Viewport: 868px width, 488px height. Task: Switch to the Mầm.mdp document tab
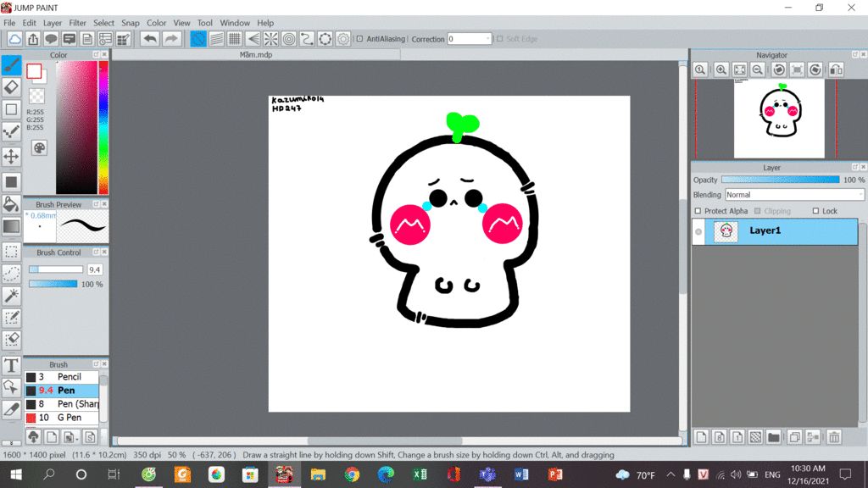click(x=256, y=55)
